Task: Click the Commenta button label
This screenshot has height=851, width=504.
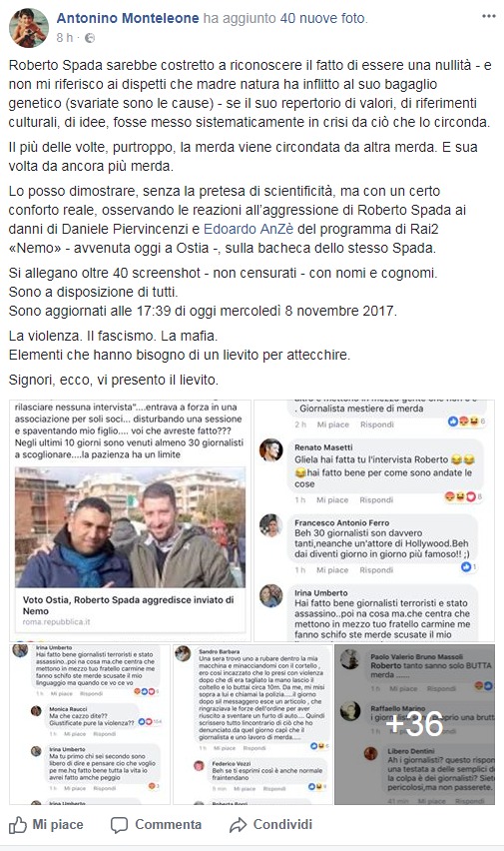Action: 168,825
